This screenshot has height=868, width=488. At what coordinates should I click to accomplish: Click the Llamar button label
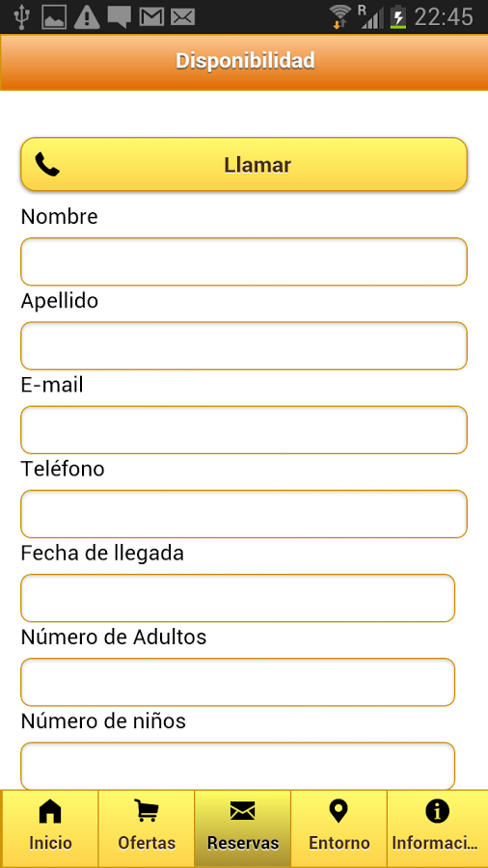point(258,165)
